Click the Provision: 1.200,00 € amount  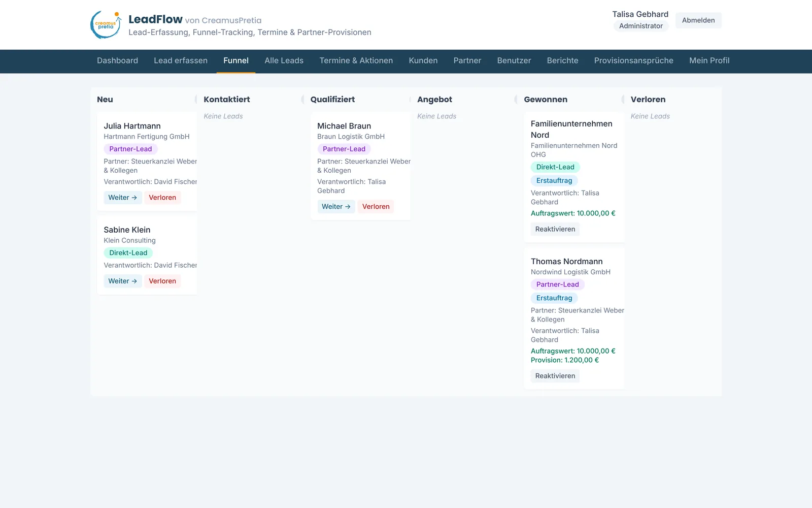pos(565,360)
